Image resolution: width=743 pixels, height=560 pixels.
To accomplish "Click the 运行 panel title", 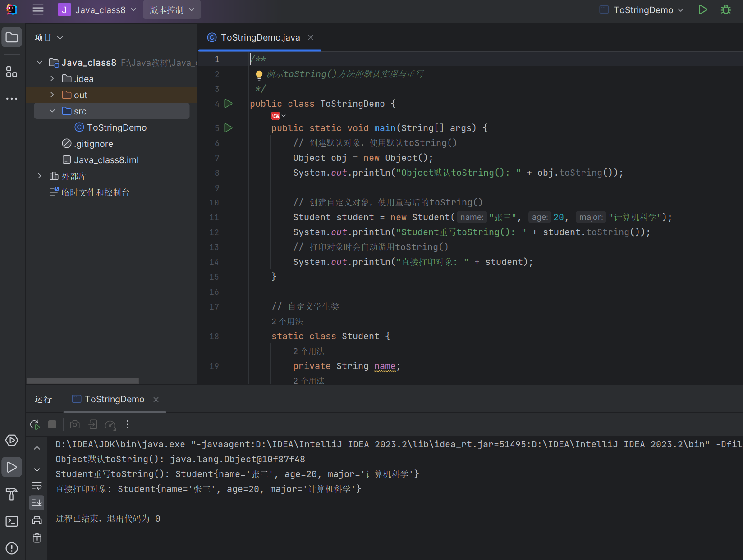I will [43, 399].
